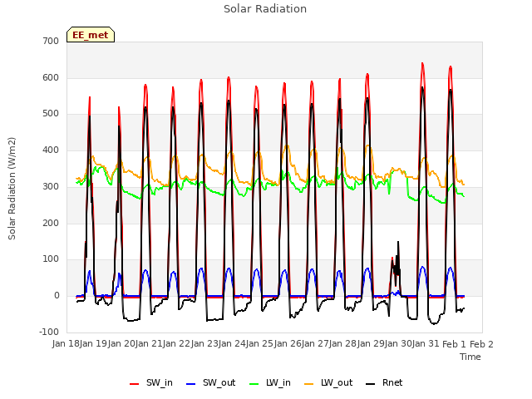Click the Rnet spike on Jan 30
Image resolution: width=532 pixels, height=399 pixels.
[398, 242]
